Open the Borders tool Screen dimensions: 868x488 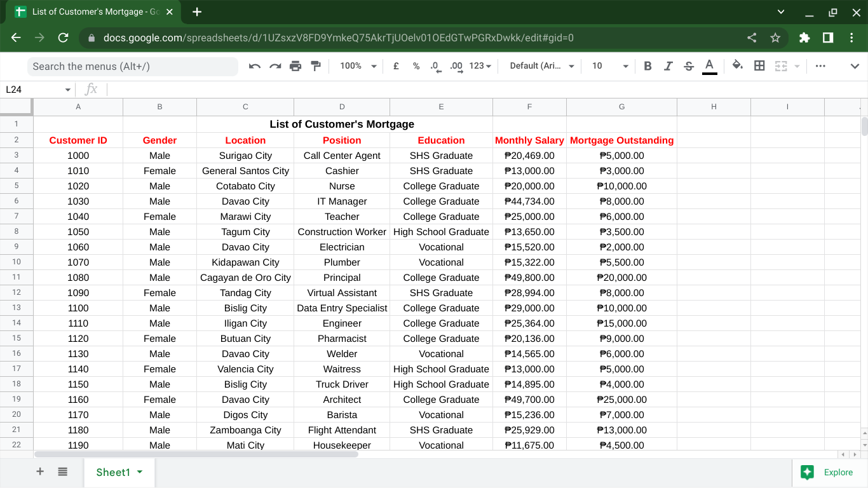759,65
